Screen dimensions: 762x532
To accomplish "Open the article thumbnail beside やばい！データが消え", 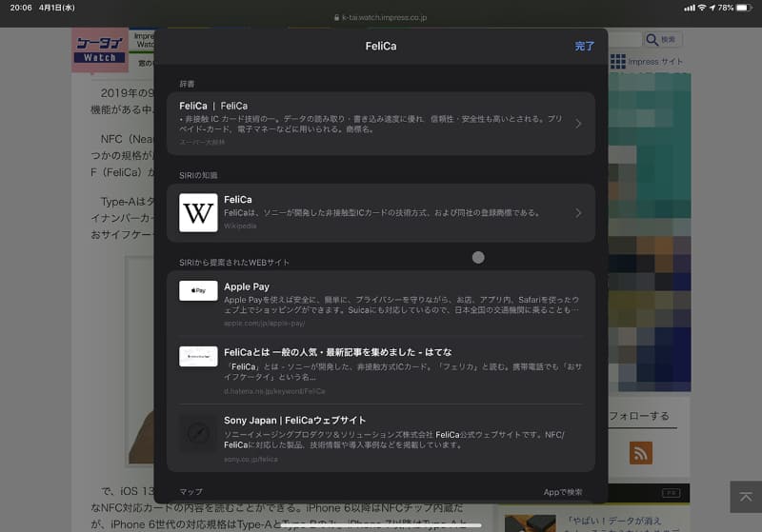I will point(531,523).
